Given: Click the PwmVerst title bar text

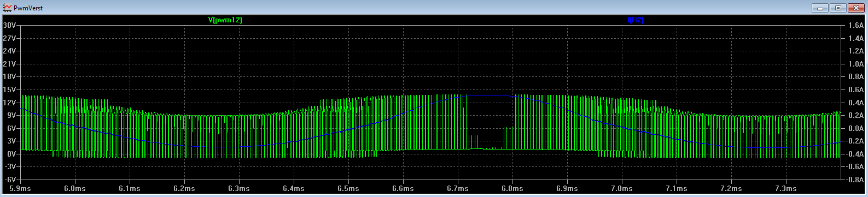Looking at the screenshot, I should point(28,8).
